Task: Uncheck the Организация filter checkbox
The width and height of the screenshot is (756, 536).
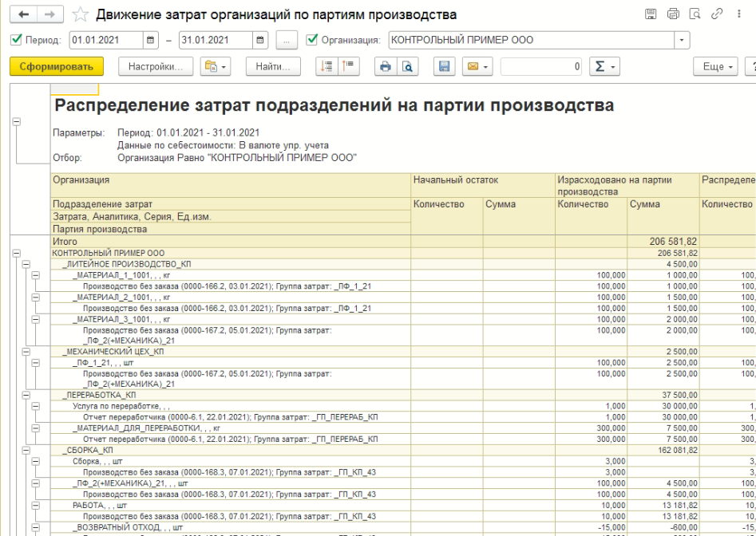Action: [312, 40]
